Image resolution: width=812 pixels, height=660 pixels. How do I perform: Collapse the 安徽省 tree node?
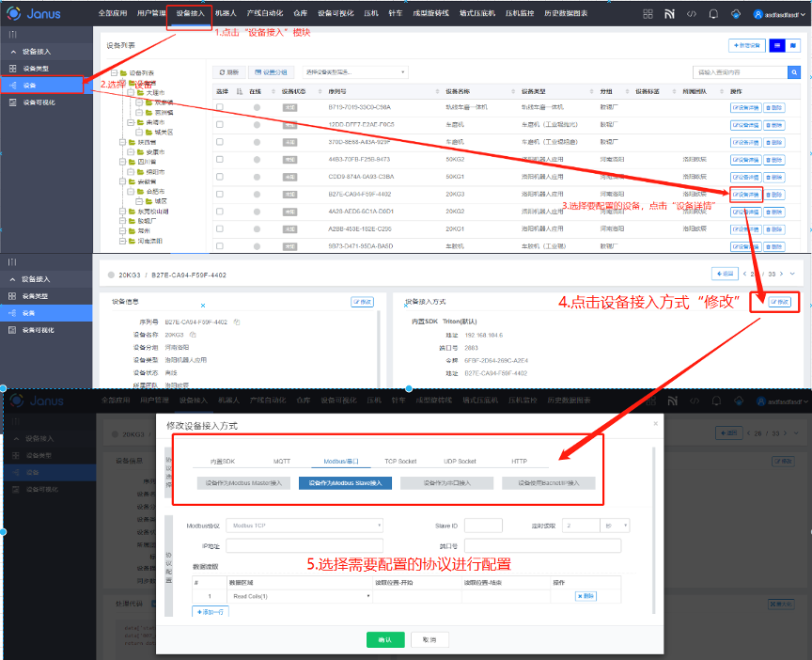123,181
